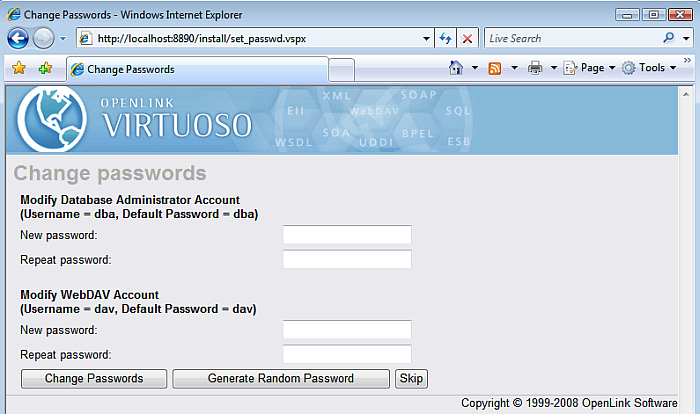The image size is (700, 414).
Task: Click the Home page icon
Action: pyautogui.click(x=456, y=68)
